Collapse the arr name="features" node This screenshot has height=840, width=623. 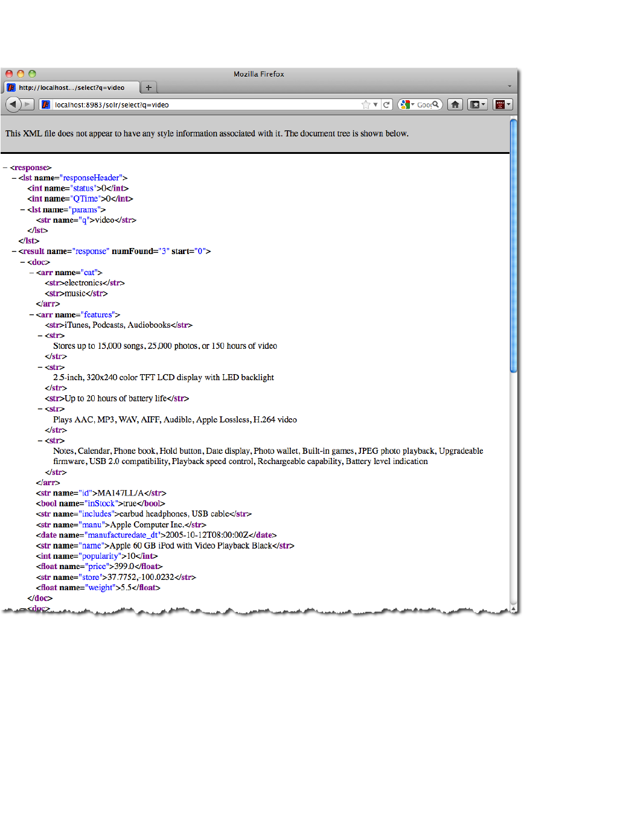(x=31, y=315)
